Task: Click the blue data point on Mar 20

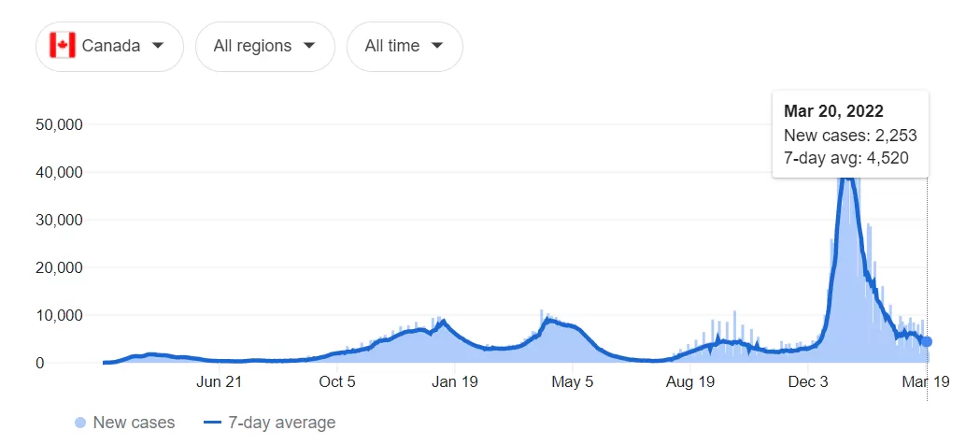Action: (x=927, y=341)
